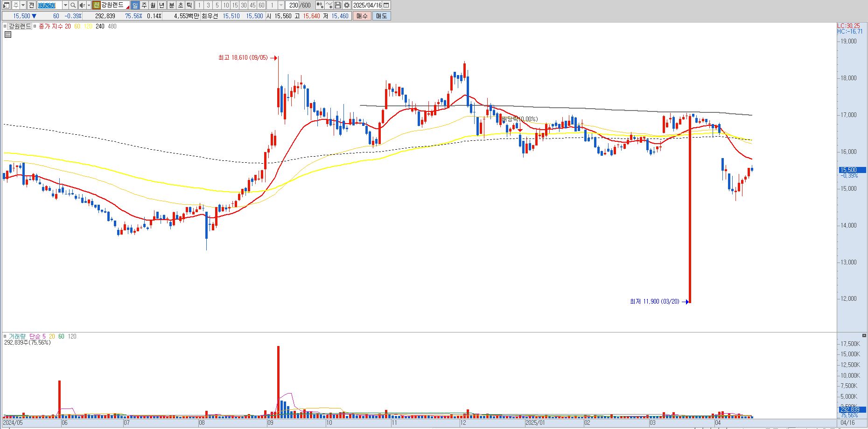Click the yellow 60 moving average legend
Screen dimensions: 868x429
[x=77, y=27]
